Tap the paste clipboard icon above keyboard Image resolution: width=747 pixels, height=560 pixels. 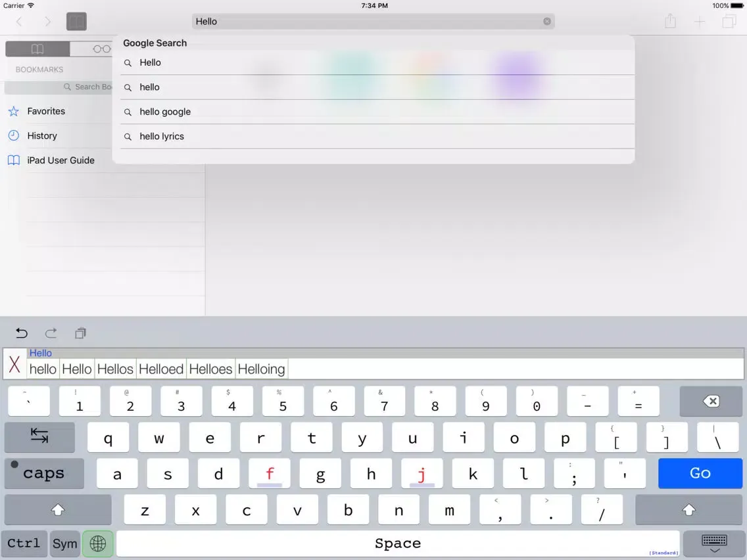tap(80, 333)
